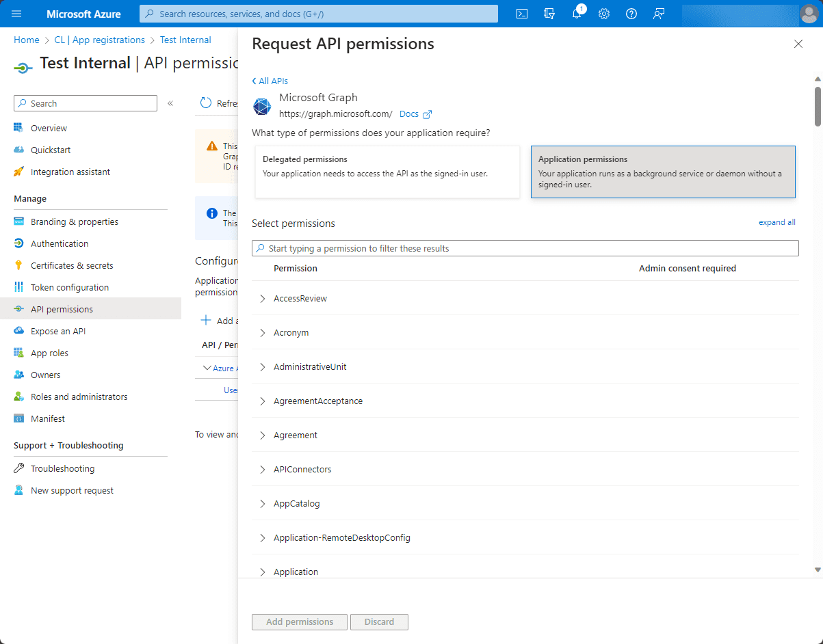Image resolution: width=823 pixels, height=644 pixels.
Task: Collapse the Azure API row in the permissions table
Action: click(x=207, y=368)
